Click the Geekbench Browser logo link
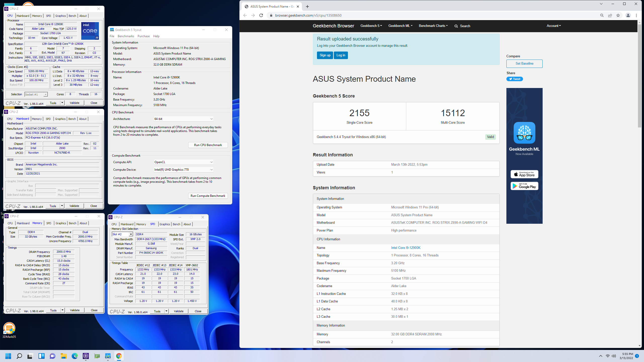 [x=333, y=26]
